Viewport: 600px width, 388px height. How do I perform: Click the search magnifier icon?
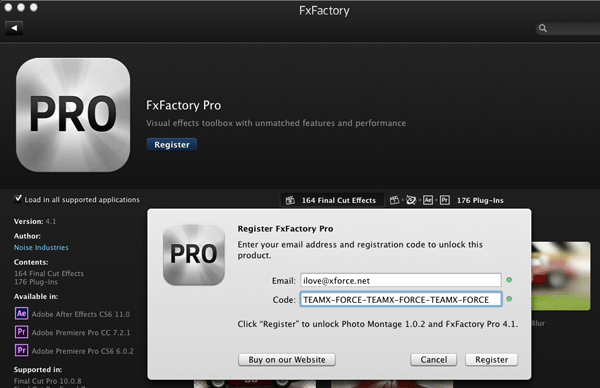[x=543, y=28]
